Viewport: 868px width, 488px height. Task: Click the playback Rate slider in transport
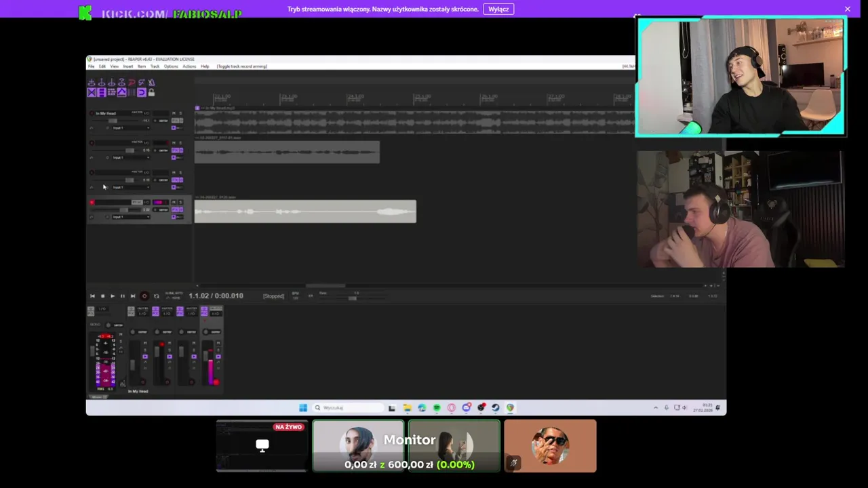pyautogui.click(x=353, y=298)
